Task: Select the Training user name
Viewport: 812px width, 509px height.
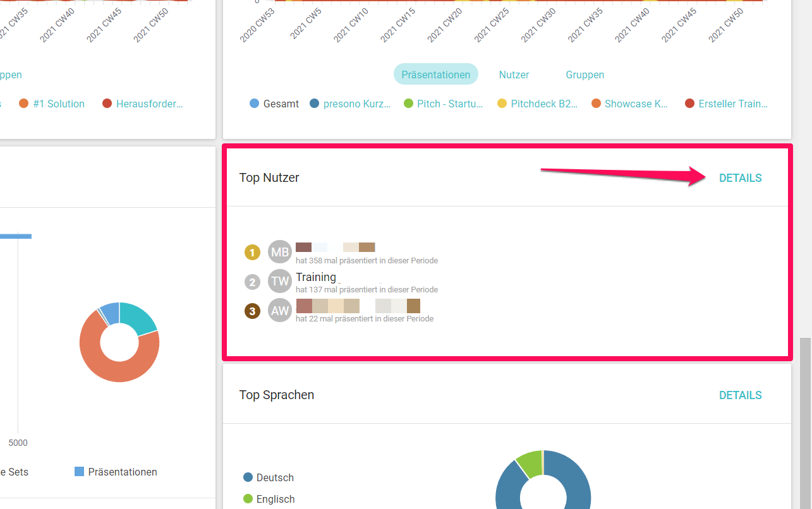Action: coord(316,277)
